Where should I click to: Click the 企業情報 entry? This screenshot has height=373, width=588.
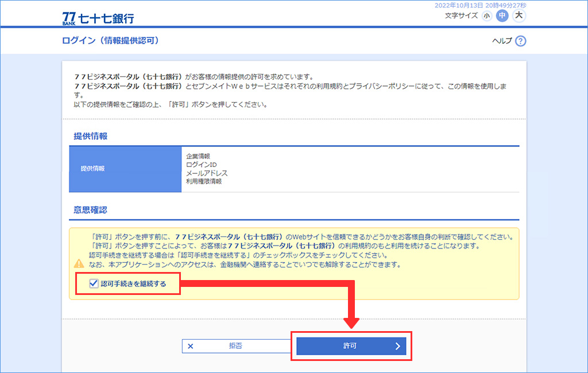(198, 156)
